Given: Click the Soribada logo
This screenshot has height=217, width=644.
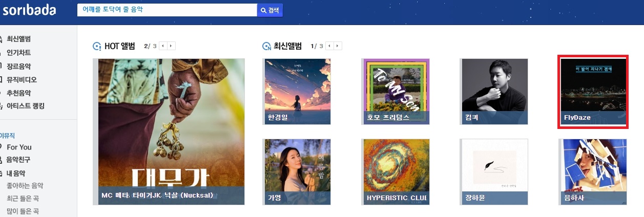Looking at the screenshot, I should 29,10.
